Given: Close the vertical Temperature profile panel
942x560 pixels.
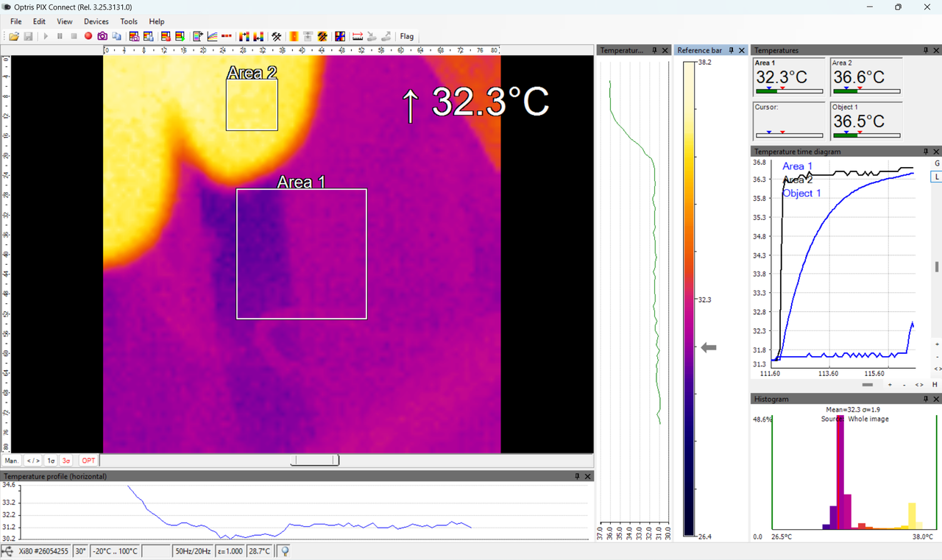Looking at the screenshot, I should [x=665, y=50].
